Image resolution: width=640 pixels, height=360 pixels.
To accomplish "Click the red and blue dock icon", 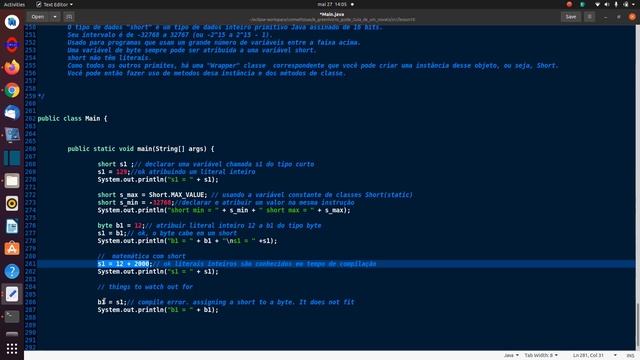I will pos(12,44).
